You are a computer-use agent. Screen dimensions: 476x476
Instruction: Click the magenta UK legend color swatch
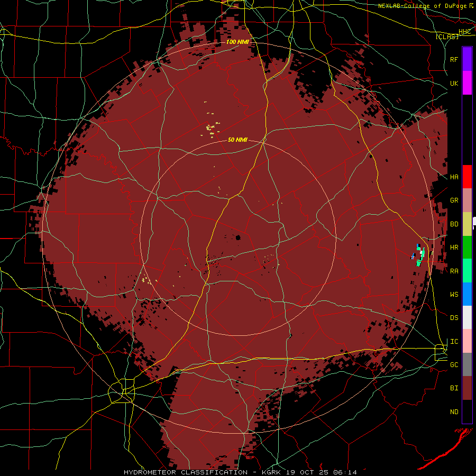pos(467,83)
